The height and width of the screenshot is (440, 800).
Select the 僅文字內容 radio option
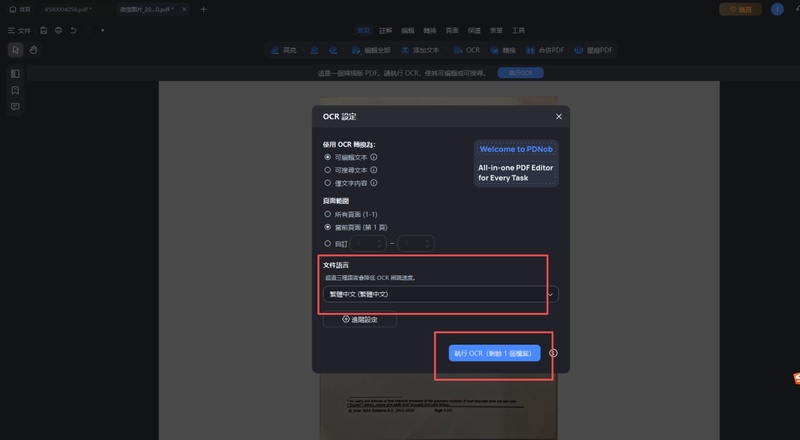coord(328,183)
